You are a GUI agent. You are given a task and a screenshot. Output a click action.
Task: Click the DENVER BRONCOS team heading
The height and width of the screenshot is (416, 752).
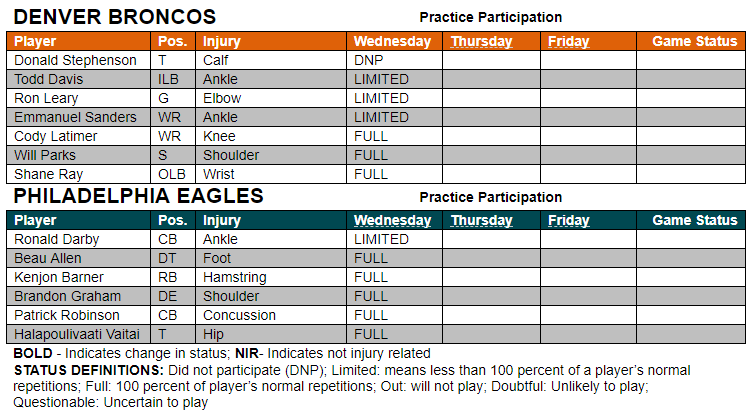[115, 17]
